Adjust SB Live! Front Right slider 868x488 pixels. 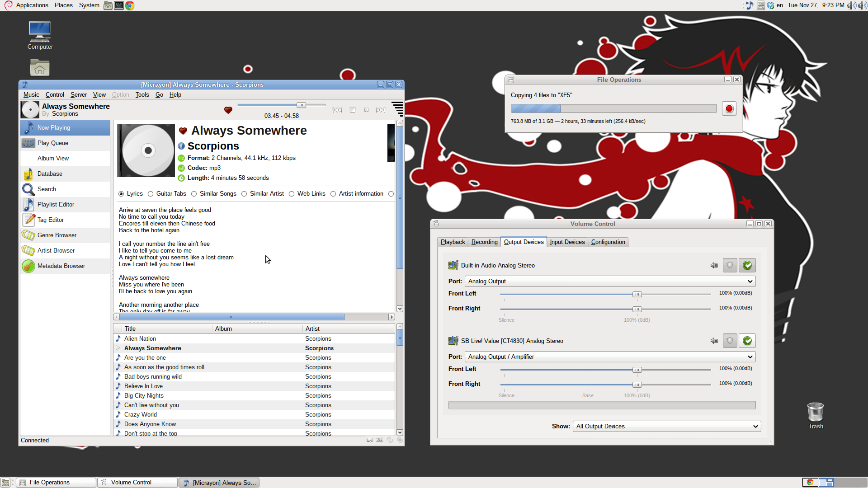637,385
